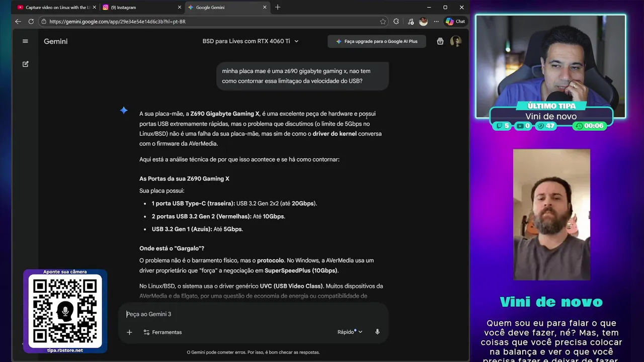Switch to the Capture video on Linux tab
644x362 pixels.
click(x=56, y=8)
